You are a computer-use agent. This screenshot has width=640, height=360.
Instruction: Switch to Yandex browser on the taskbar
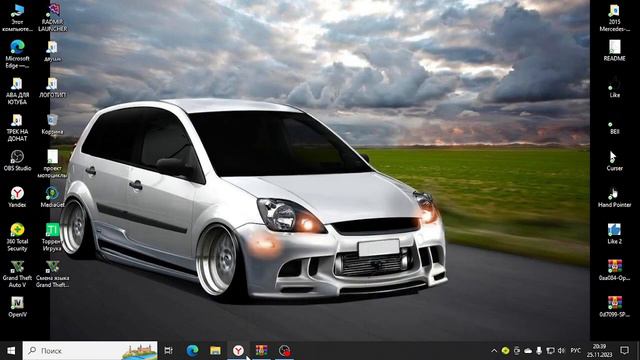pyautogui.click(x=238, y=350)
